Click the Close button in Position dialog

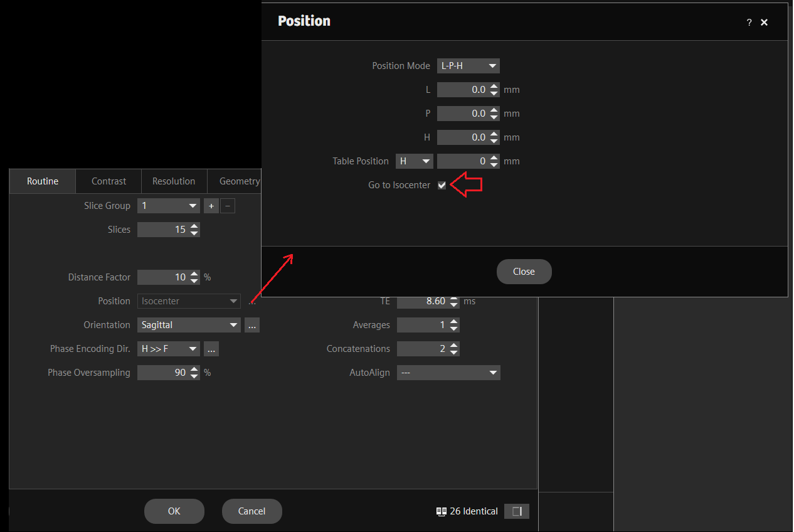point(524,272)
